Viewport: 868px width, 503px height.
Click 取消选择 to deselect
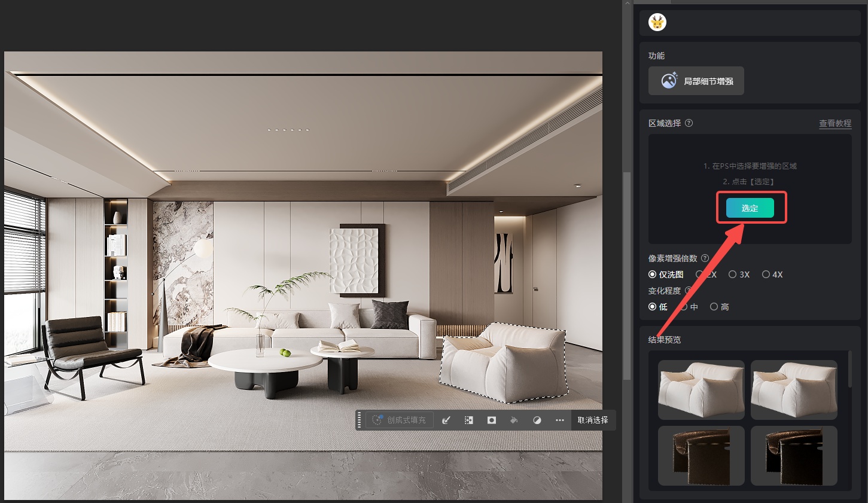tap(593, 420)
